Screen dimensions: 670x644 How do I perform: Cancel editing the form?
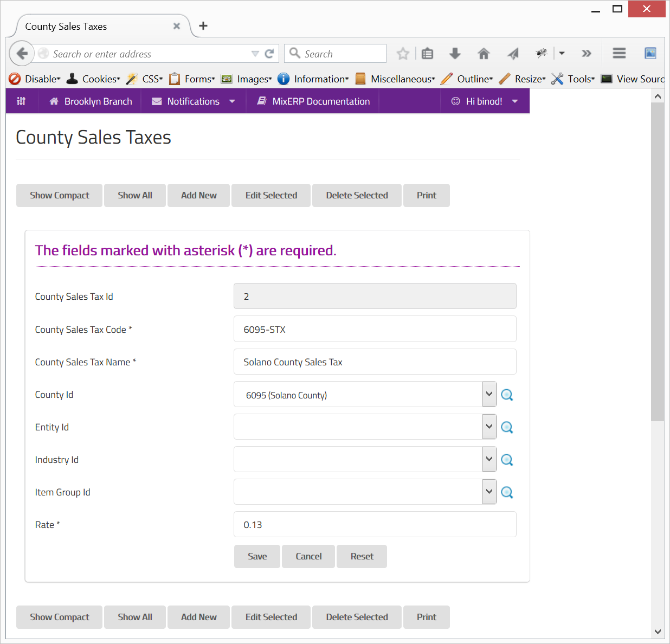pyautogui.click(x=308, y=556)
